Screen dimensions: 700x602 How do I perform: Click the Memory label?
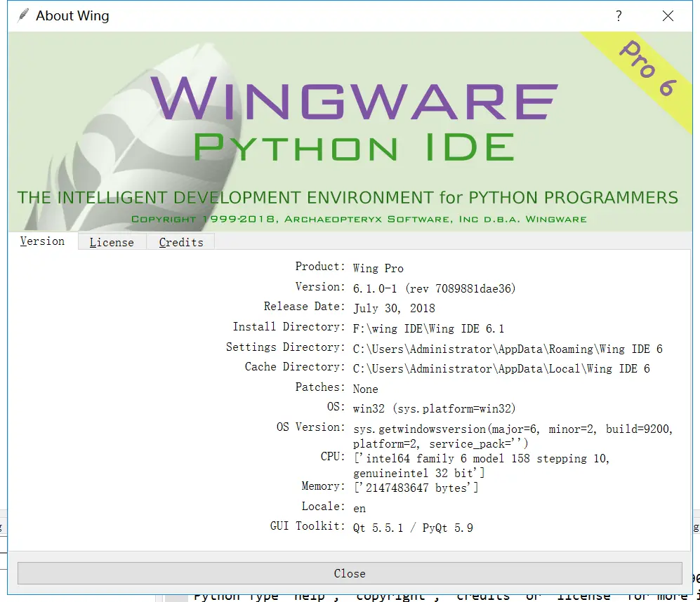[x=323, y=486]
